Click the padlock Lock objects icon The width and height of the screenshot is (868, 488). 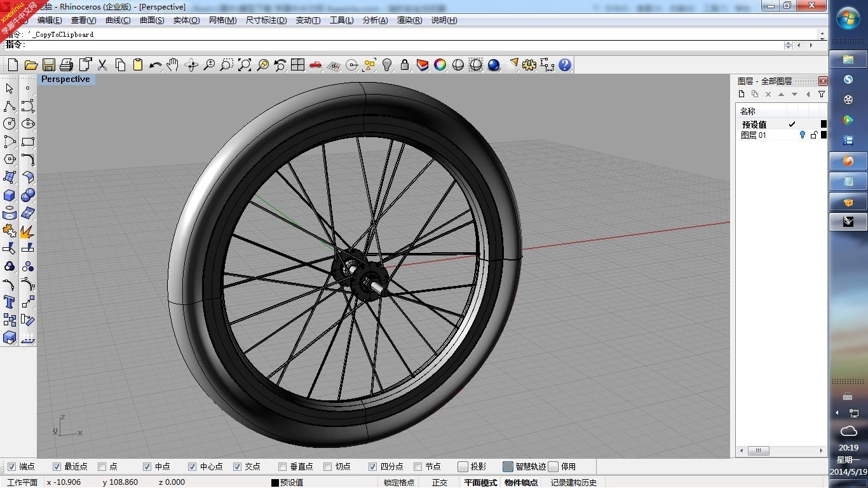pos(404,65)
